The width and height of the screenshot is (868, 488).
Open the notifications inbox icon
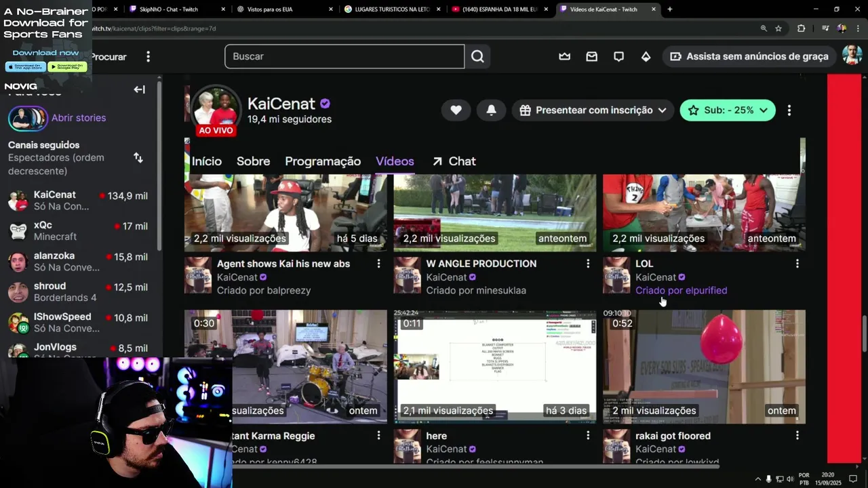point(591,56)
